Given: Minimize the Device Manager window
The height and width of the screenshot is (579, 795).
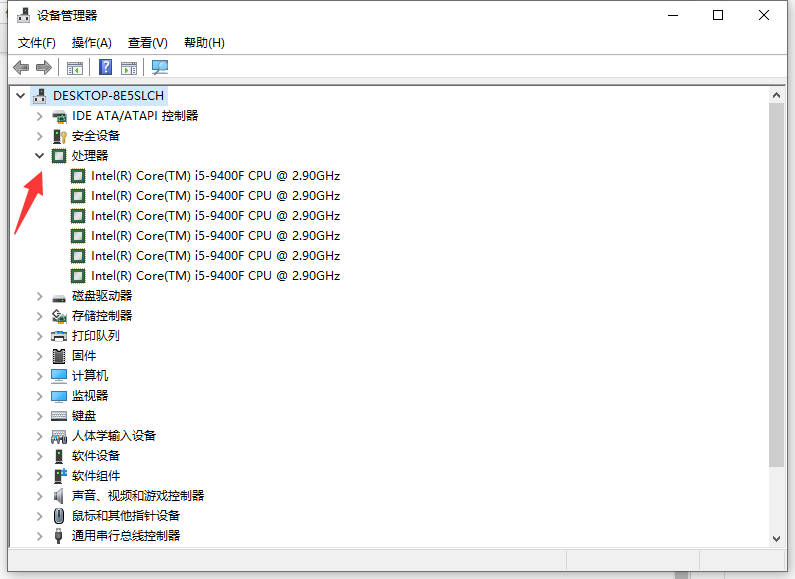Looking at the screenshot, I should click(x=673, y=15).
